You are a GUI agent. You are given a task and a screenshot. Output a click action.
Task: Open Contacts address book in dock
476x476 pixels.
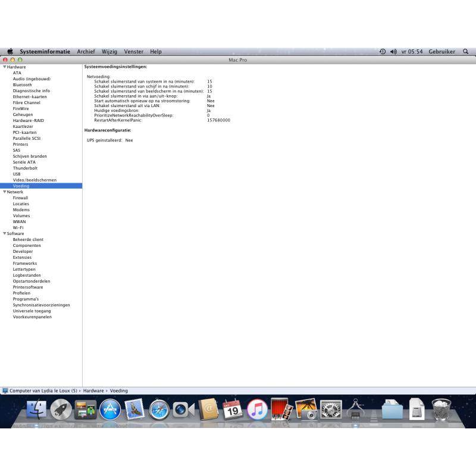[208, 409]
